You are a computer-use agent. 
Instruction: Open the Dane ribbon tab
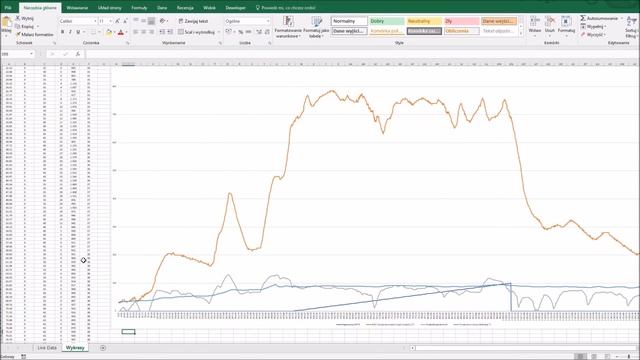pos(162,8)
